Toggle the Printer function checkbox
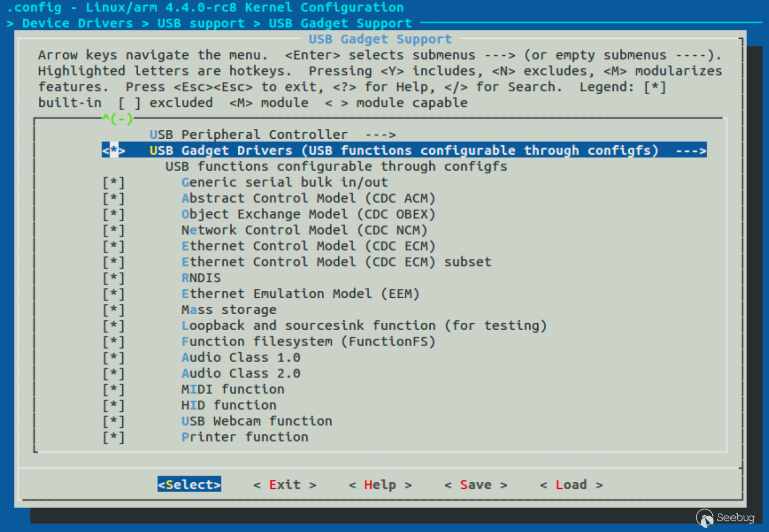Viewport: 769px width, 532px height. pos(114,437)
